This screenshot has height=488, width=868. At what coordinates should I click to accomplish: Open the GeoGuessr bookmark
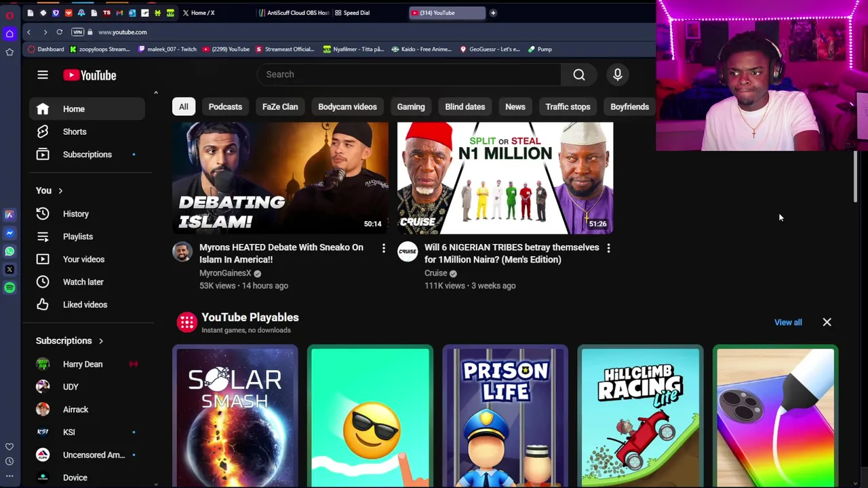click(490, 49)
